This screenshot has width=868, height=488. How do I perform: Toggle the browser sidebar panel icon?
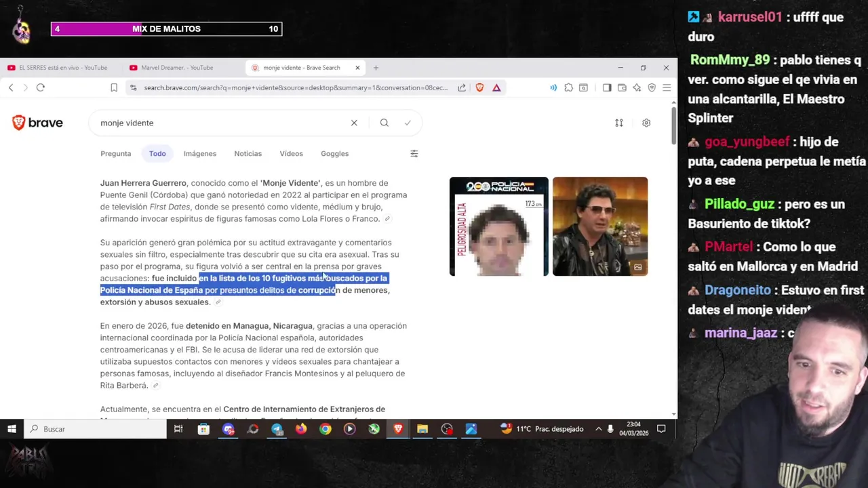[607, 87]
